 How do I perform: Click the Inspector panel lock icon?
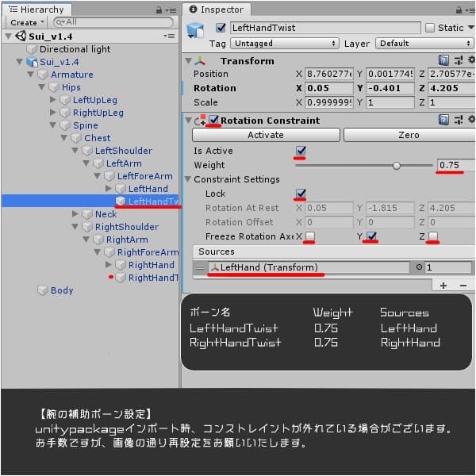coord(459,10)
